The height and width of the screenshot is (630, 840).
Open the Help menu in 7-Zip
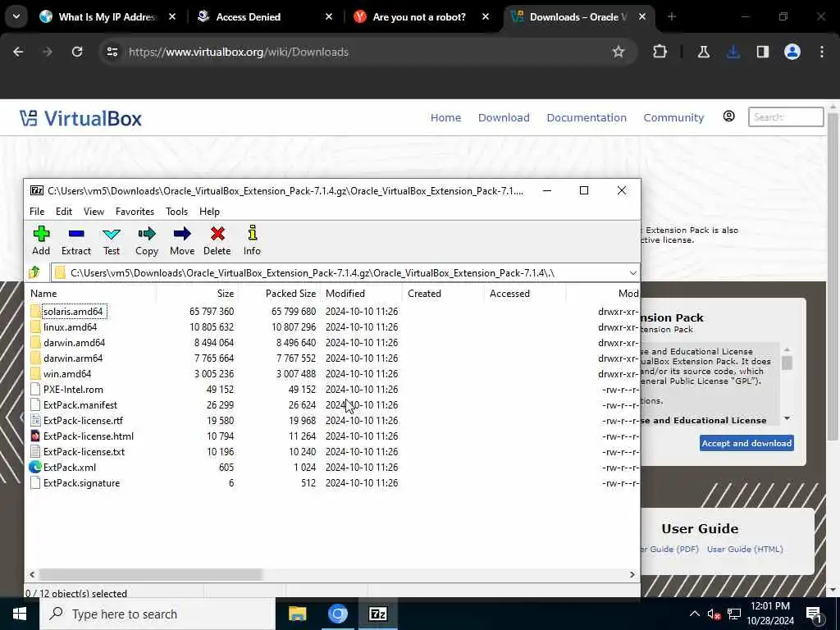click(209, 212)
